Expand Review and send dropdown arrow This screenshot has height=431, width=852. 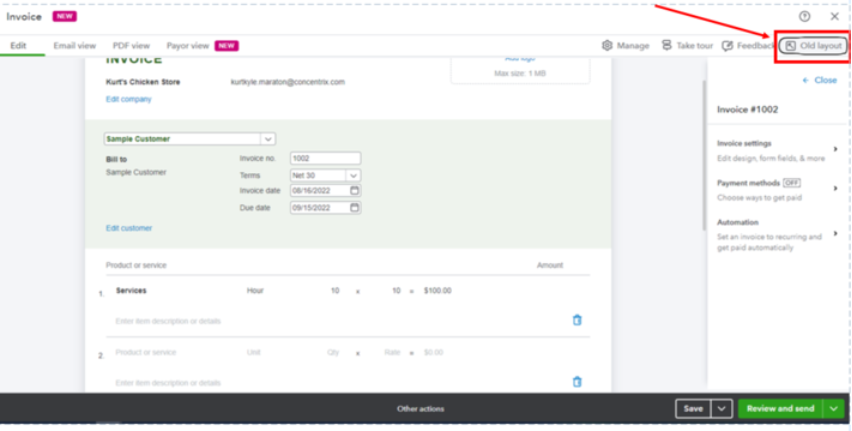point(834,409)
